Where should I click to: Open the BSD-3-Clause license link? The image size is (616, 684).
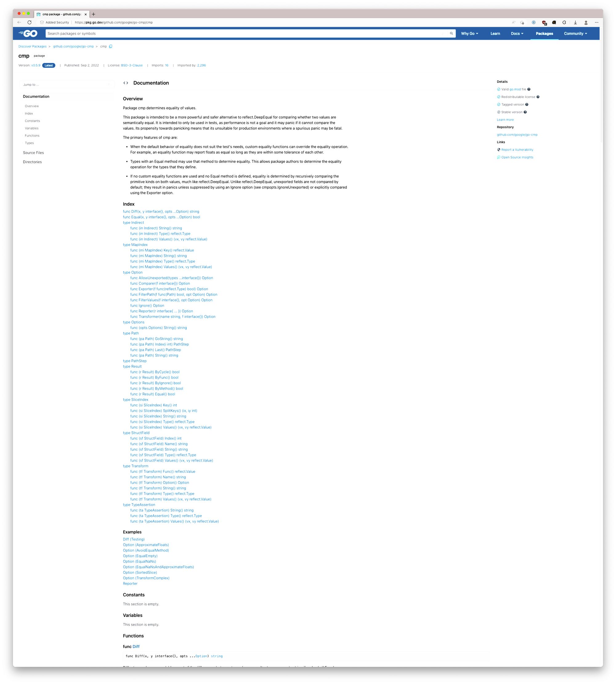coord(132,65)
